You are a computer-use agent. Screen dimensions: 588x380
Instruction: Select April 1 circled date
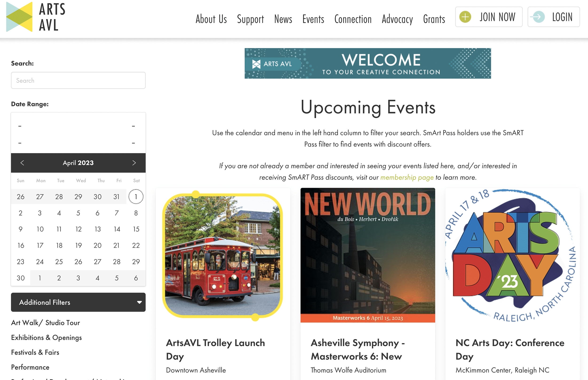[136, 197]
